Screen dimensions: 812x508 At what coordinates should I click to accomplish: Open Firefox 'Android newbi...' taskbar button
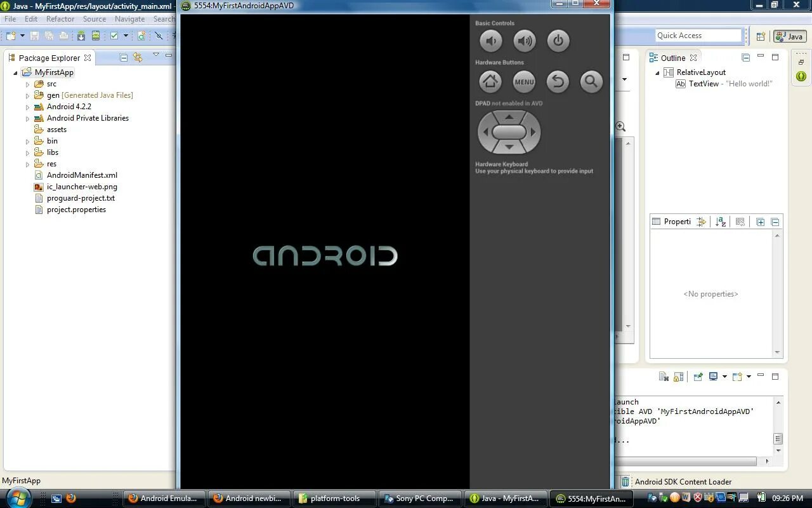[x=249, y=498]
